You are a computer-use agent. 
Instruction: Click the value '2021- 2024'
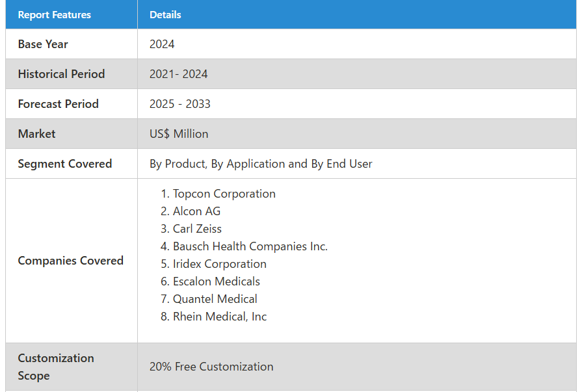179,74
